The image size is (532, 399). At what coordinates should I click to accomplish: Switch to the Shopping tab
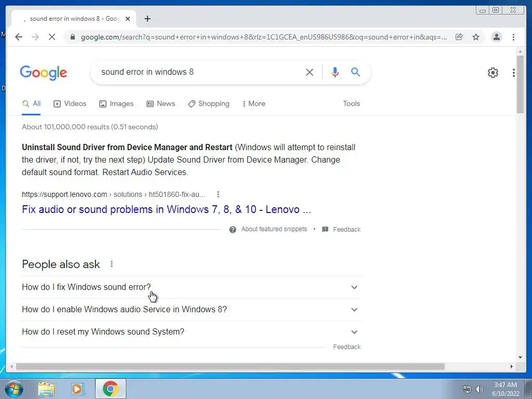pos(209,103)
